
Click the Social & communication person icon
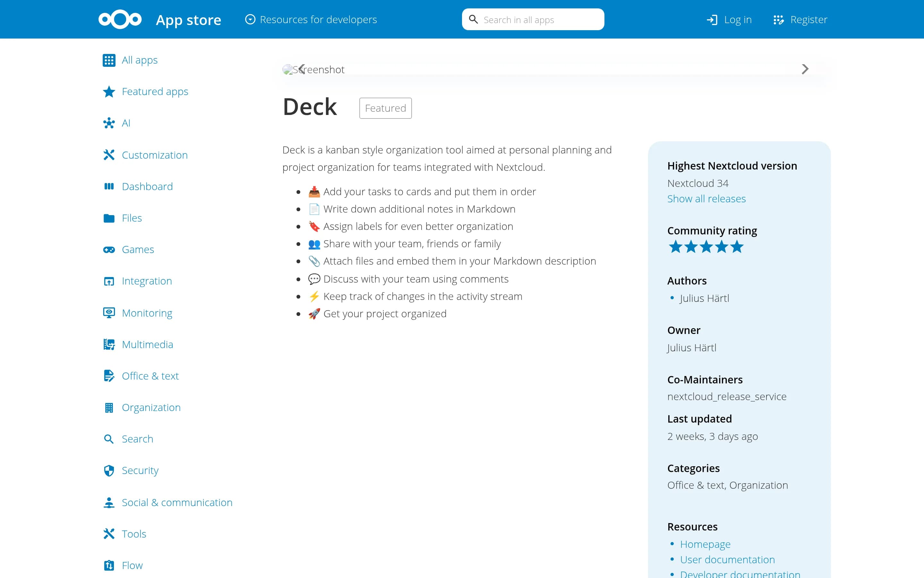[109, 502]
